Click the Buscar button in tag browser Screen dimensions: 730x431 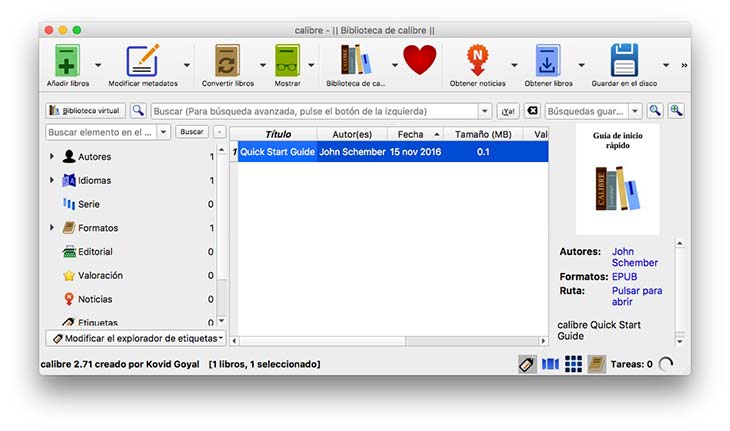[x=192, y=132]
